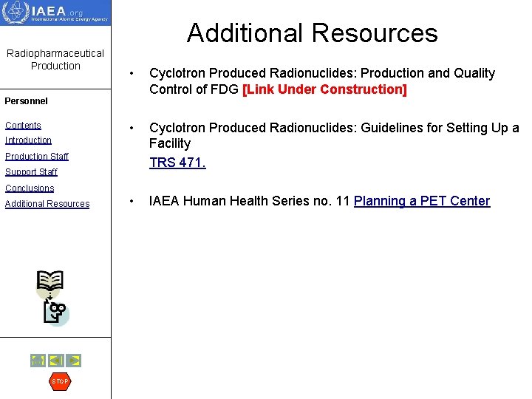Go to the next slide arrow
The height and width of the screenshot is (399, 532).
click(x=74, y=361)
